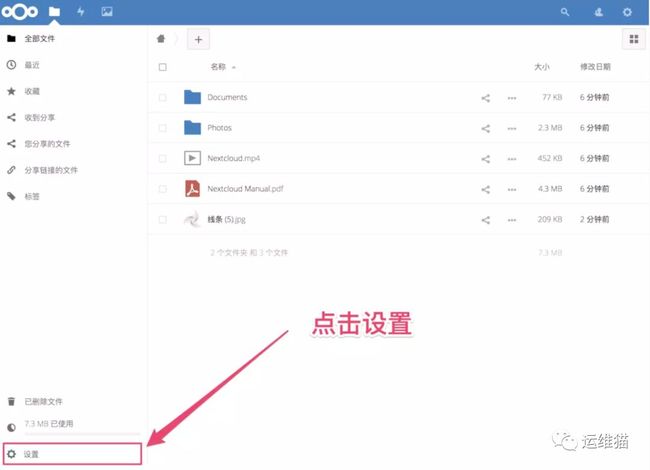Open the contacts menu icon in header
The image size is (650, 470).
pyautogui.click(x=598, y=12)
